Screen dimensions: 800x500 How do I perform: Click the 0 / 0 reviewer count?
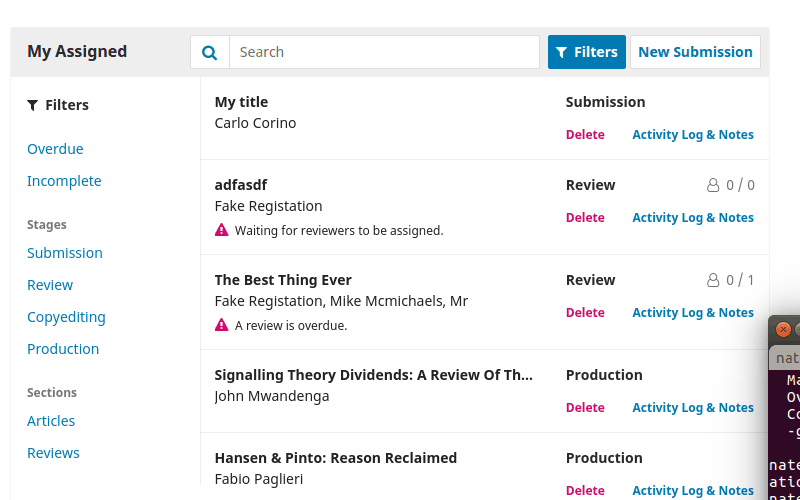coord(740,185)
